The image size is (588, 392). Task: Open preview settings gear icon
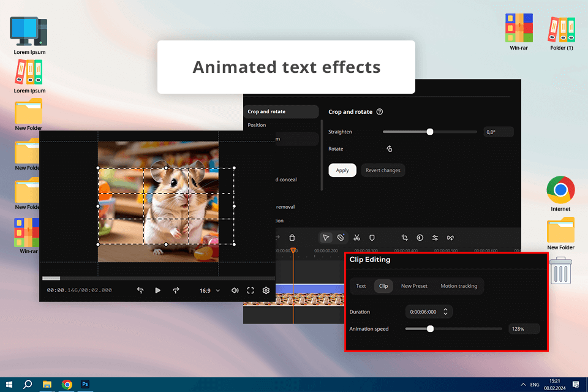pyautogui.click(x=266, y=290)
